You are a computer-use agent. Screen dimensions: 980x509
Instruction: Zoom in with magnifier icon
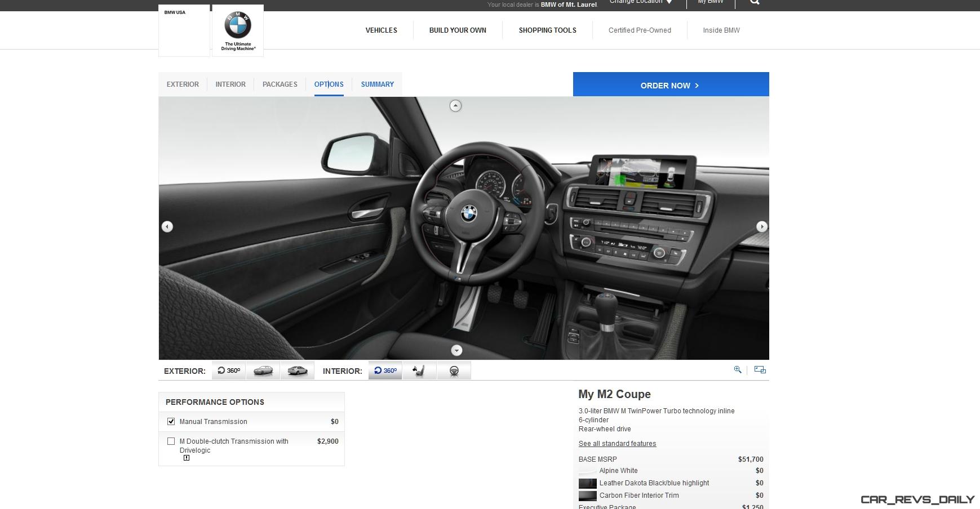738,370
